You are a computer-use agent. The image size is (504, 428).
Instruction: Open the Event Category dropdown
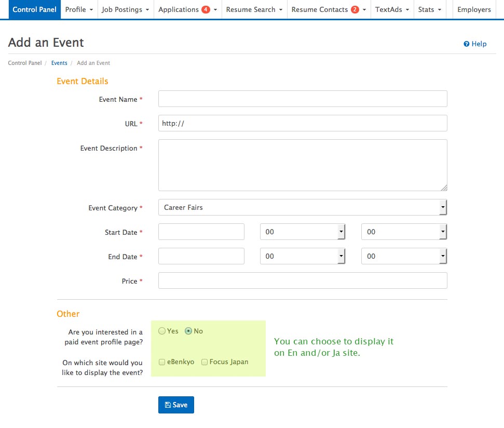(x=303, y=207)
